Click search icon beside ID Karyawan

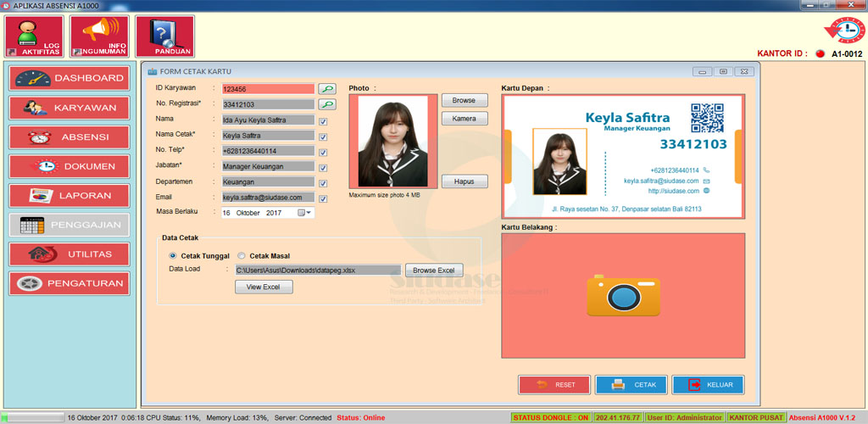[326, 88]
